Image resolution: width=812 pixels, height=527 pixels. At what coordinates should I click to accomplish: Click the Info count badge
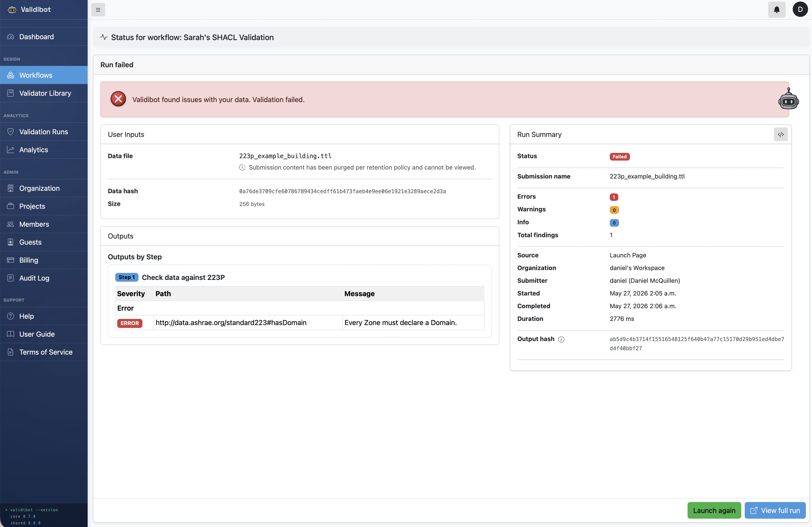click(614, 223)
